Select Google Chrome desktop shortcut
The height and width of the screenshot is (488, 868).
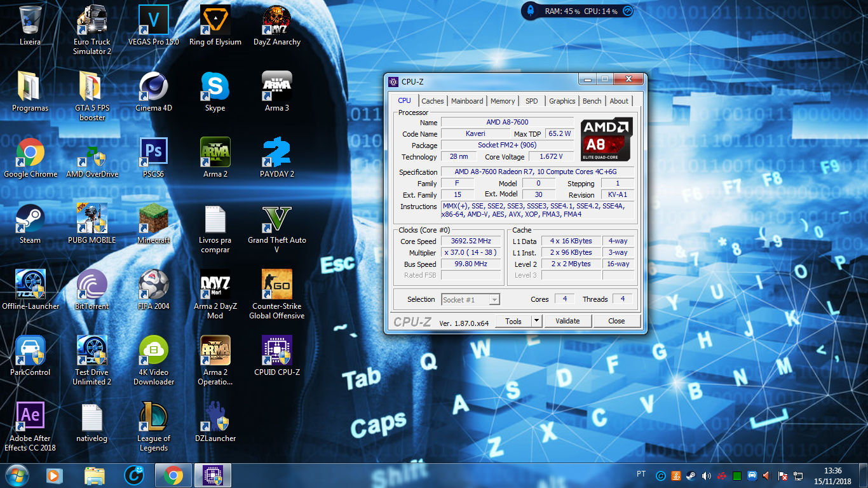[30, 158]
